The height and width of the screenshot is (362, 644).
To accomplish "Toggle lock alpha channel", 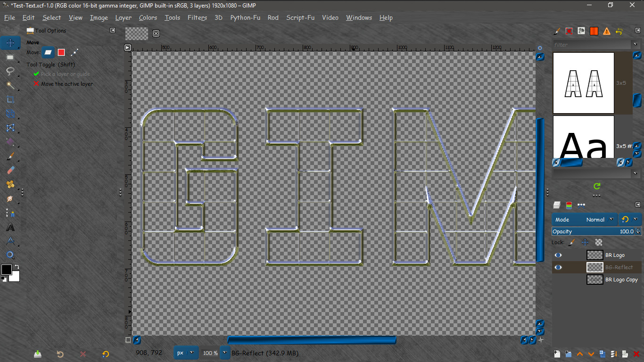I will coord(599,242).
